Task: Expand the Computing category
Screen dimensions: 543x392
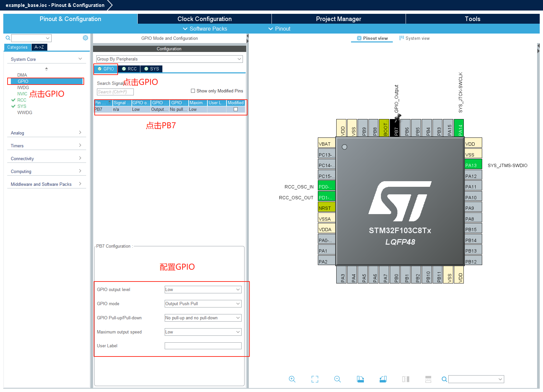Action: (x=47, y=171)
